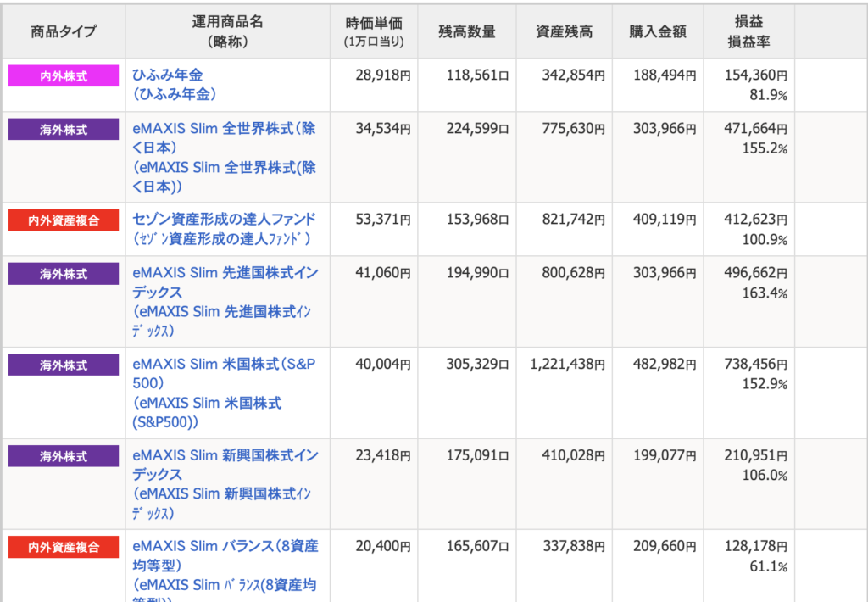Click the 損益 損益率 column header
This screenshot has width=868, height=602.
pos(748,32)
